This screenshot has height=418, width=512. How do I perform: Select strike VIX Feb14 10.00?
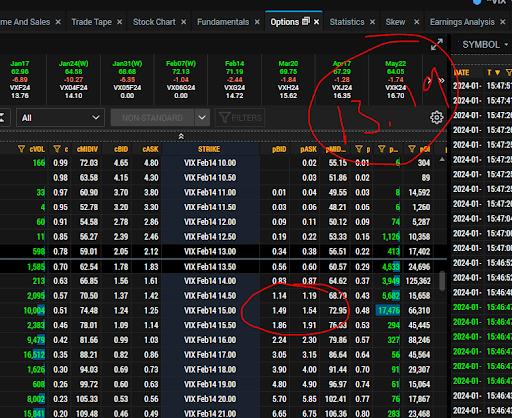point(210,163)
